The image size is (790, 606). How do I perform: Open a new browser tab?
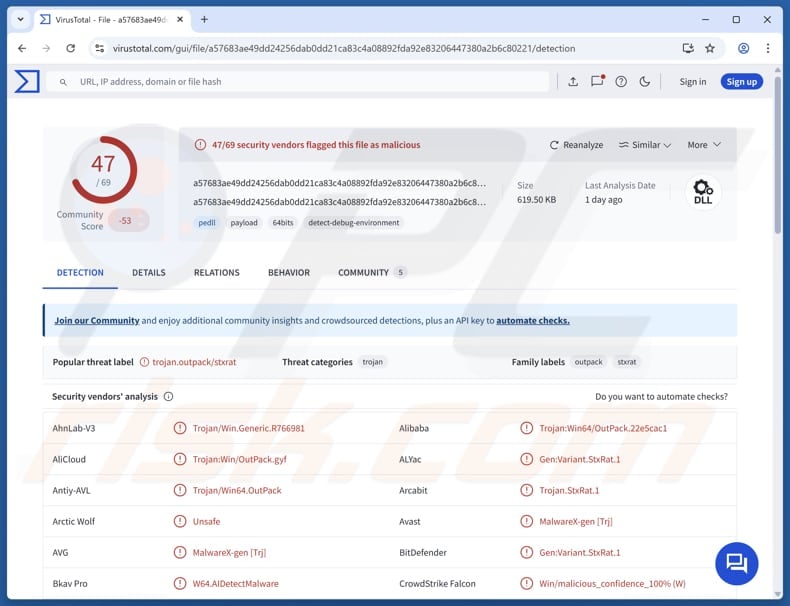point(204,20)
